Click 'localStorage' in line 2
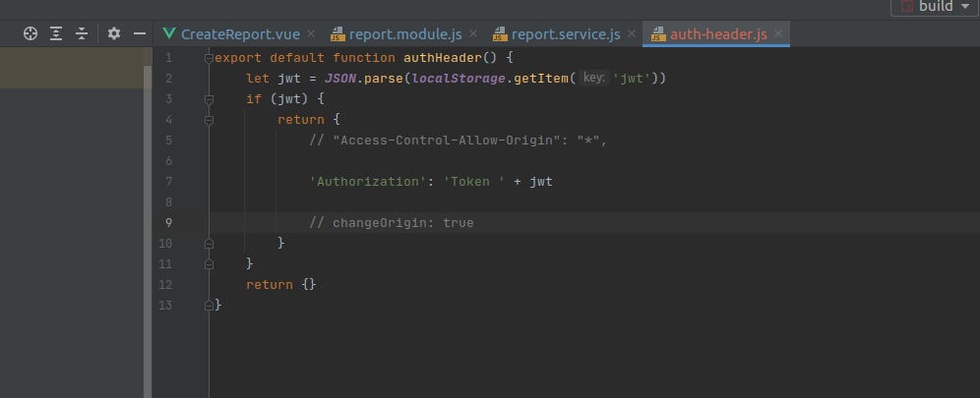Screen dimensions: 980x398 point(459,79)
